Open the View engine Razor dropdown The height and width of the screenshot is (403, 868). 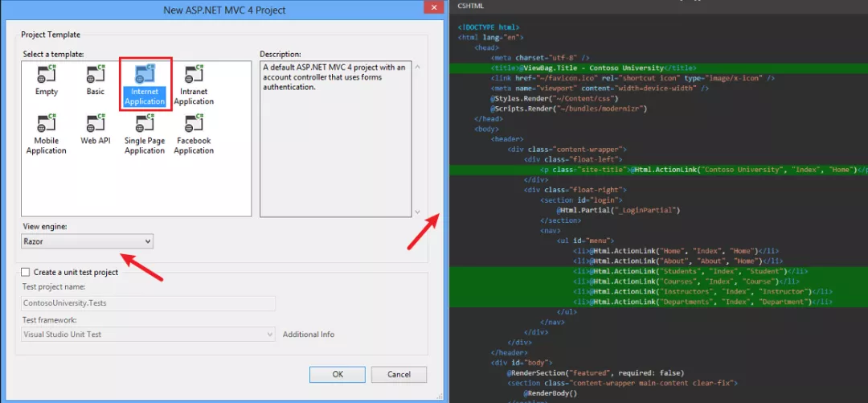click(88, 241)
